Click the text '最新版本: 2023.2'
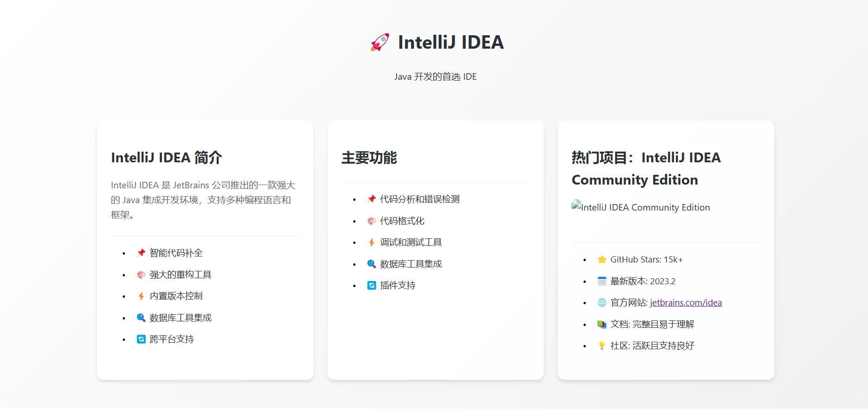The image size is (868, 409). [643, 281]
